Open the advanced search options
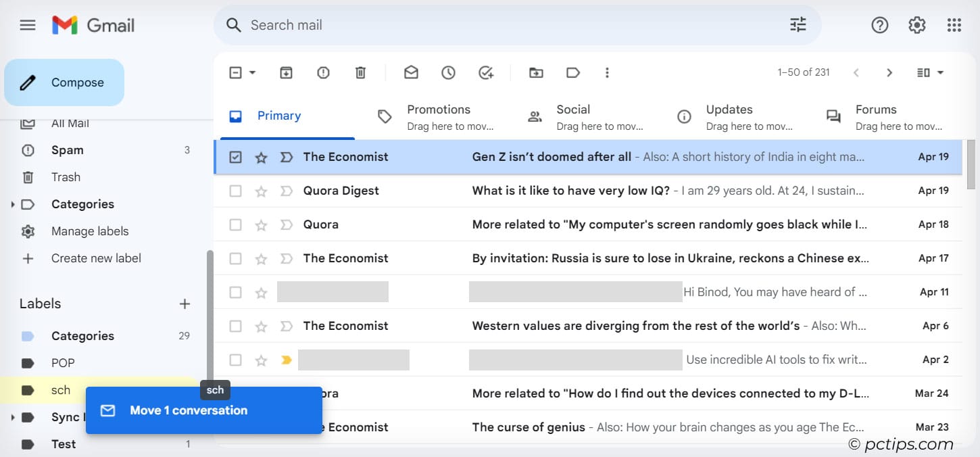The width and height of the screenshot is (980, 457). point(798,24)
